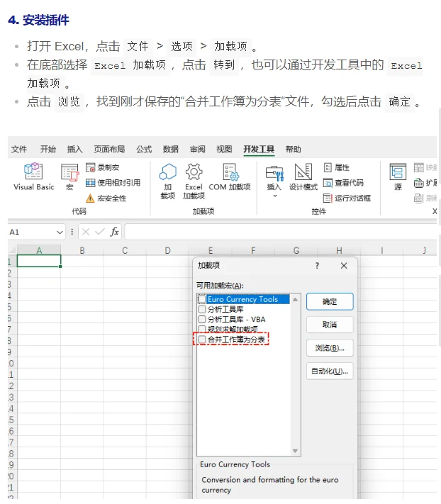
Task: Switch to the 数据 tab
Action: [x=170, y=149]
